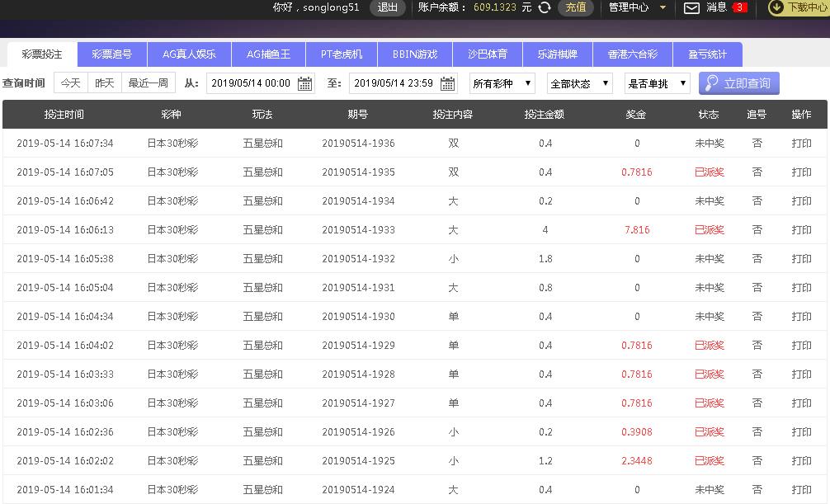Open the 是否单挑 dropdown
The image size is (830, 504).
[x=657, y=83]
